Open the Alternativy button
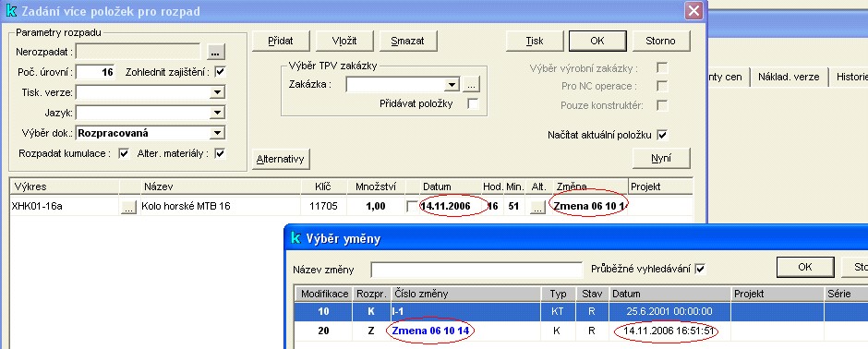This screenshot has width=868, height=349. [281, 160]
